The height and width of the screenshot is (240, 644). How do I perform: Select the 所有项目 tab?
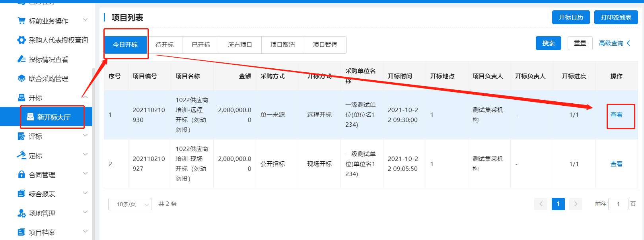[x=240, y=45]
